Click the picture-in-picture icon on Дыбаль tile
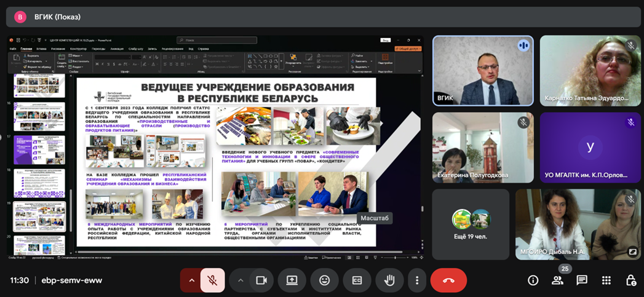The width and height of the screenshot is (644, 297). click(x=632, y=251)
